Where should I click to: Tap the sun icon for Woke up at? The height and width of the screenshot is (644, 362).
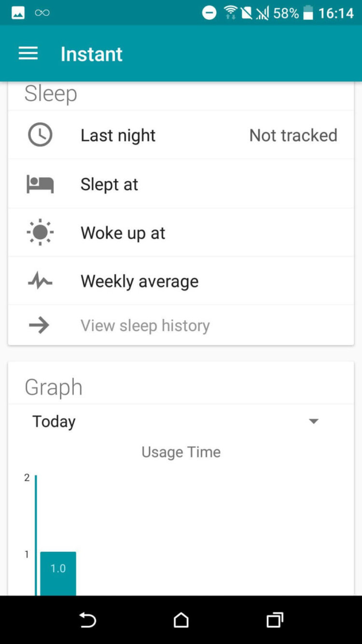coord(40,233)
